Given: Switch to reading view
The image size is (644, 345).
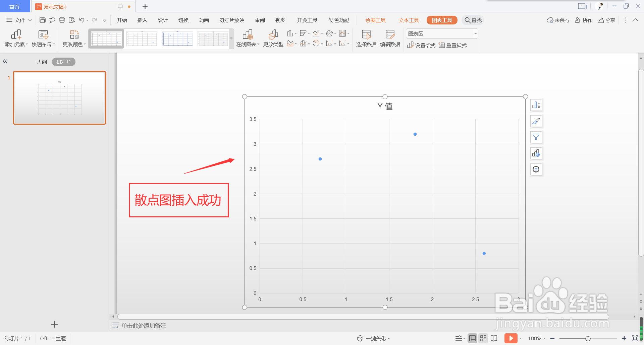Looking at the screenshot, I should (494, 338).
